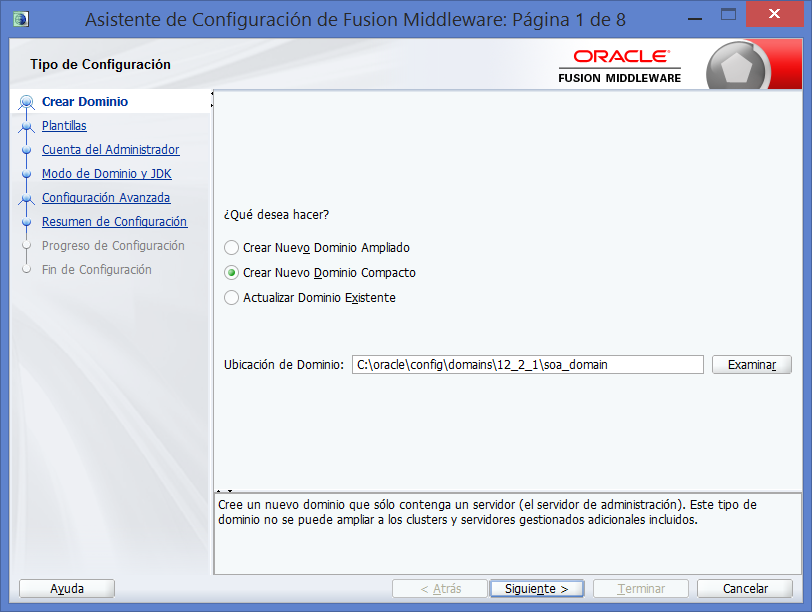Click the Plantillas step node icon

coord(26,126)
